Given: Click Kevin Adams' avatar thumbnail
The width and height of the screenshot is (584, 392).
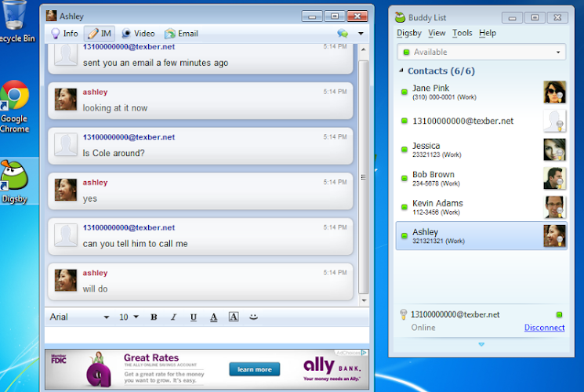Looking at the screenshot, I should (x=554, y=207).
